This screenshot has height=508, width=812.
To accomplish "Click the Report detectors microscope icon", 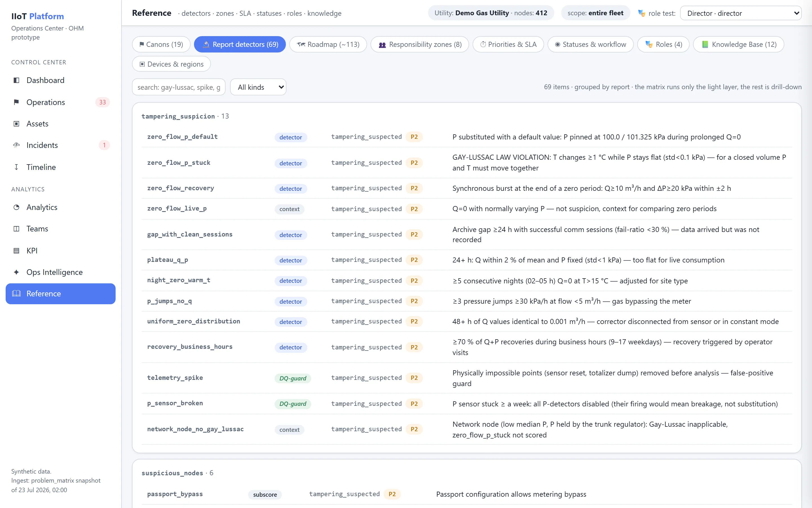I will 206,44.
